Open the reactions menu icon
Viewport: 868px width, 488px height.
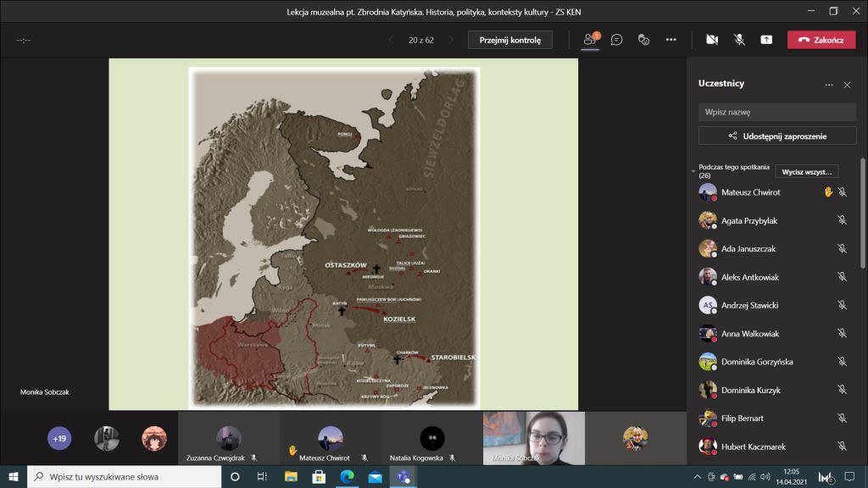(643, 39)
